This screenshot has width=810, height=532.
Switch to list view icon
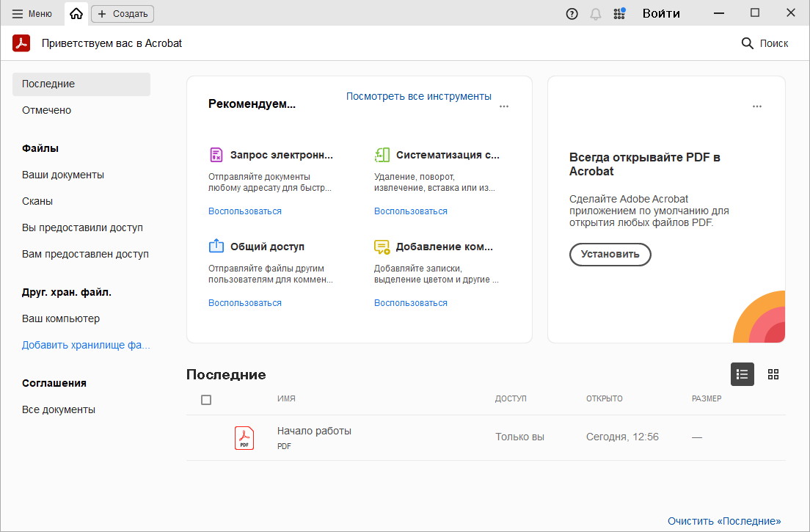tap(742, 374)
